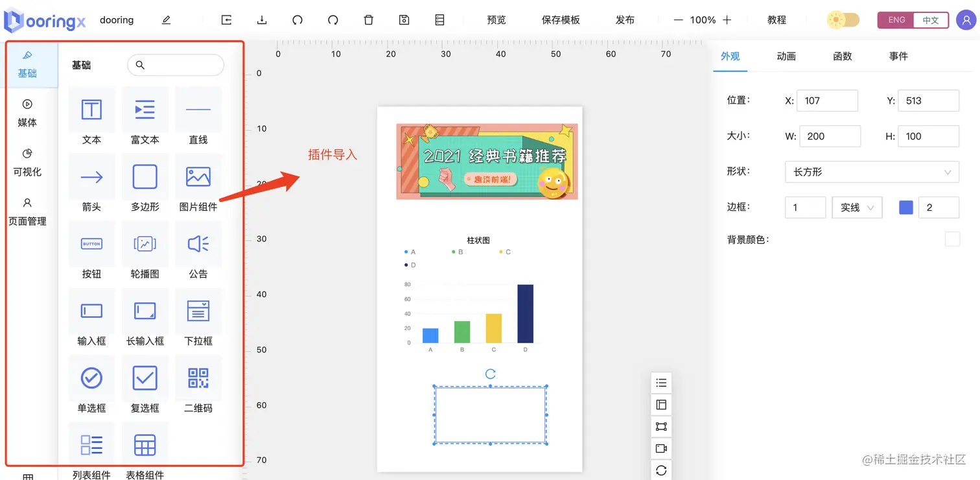Select the 箭头 arrow component

[x=91, y=184]
